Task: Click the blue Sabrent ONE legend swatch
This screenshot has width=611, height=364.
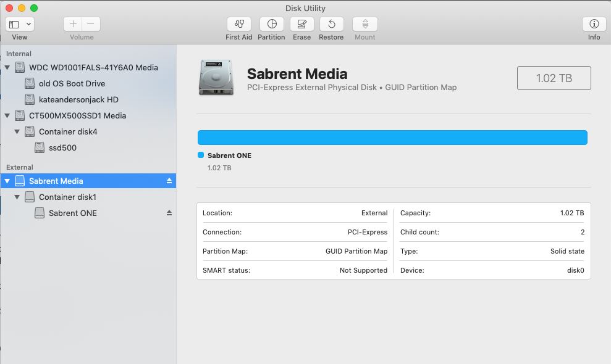Action: 201,155
